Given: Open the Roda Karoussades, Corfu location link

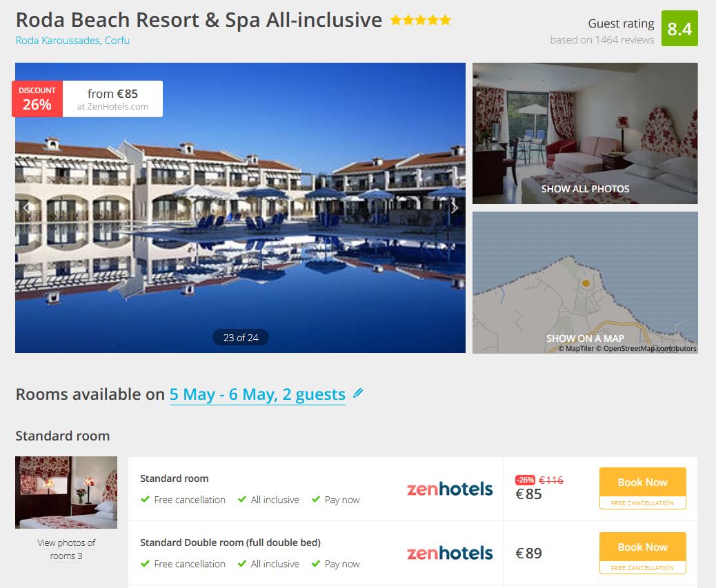Looking at the screenshot, I should pos(72,41).
